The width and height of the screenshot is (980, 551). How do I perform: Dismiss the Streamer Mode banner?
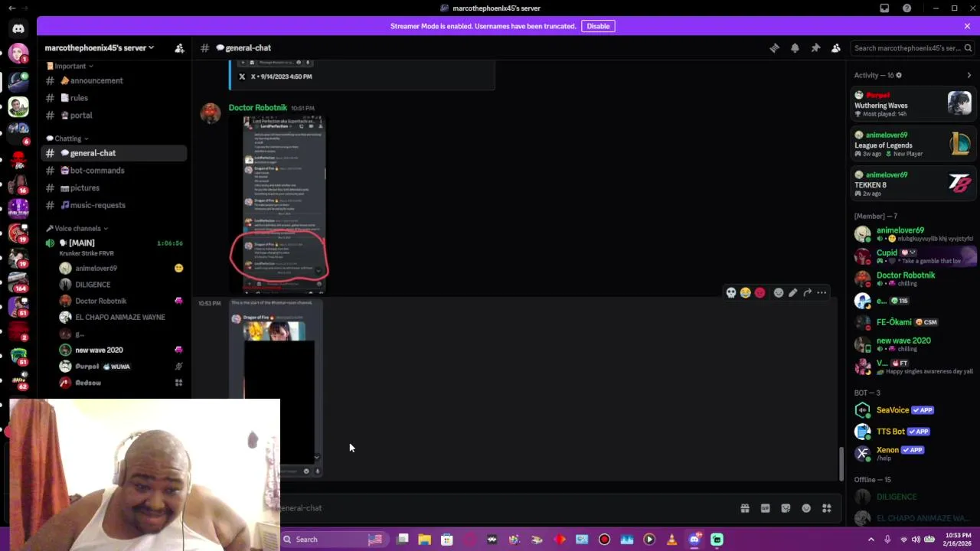pyautogui.click(x=967, y=26)
